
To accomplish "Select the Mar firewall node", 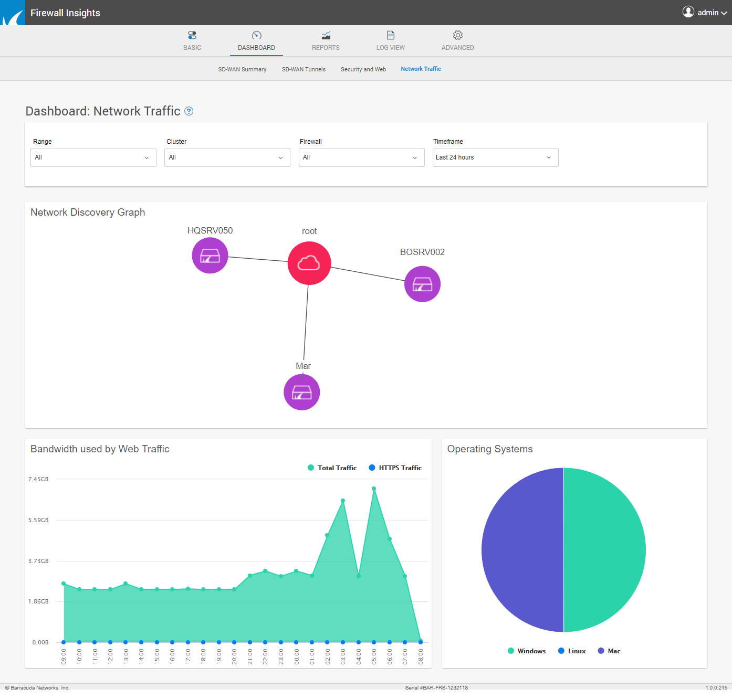I will point(302,392).
